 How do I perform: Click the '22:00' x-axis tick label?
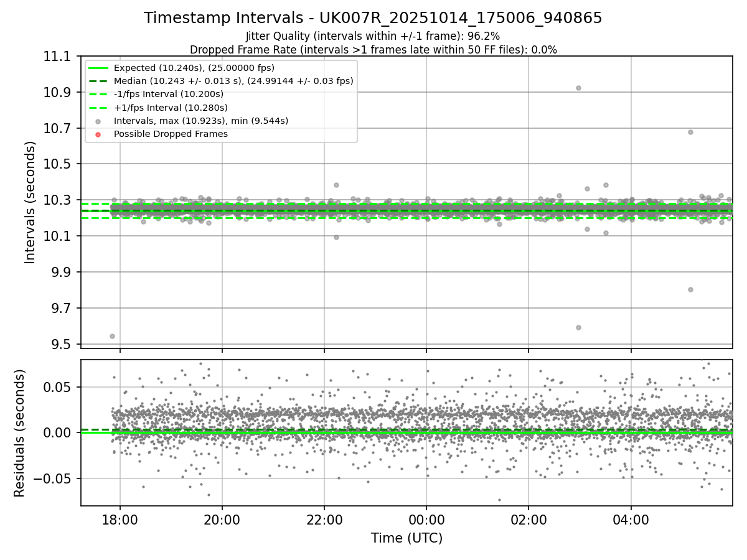324,518
